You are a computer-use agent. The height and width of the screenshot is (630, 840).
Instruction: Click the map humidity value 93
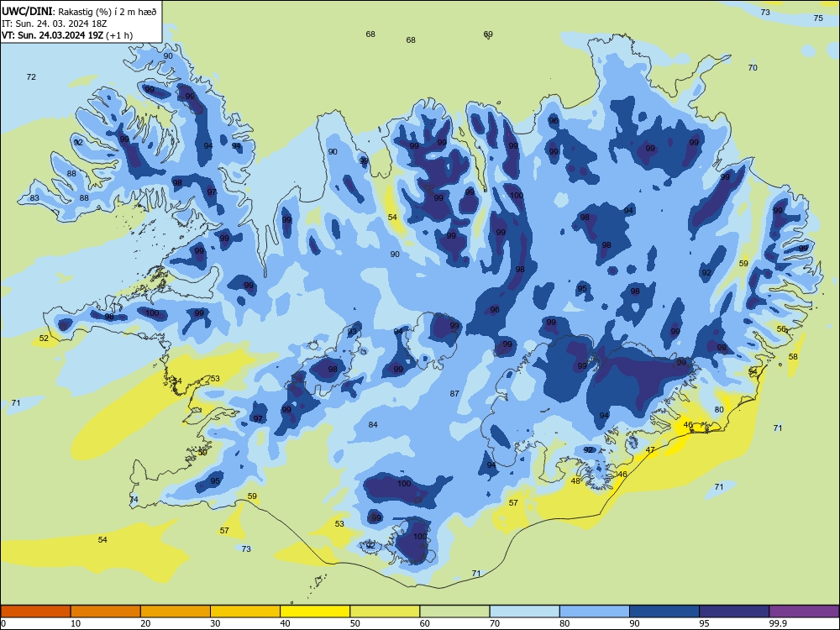[352, 332]
